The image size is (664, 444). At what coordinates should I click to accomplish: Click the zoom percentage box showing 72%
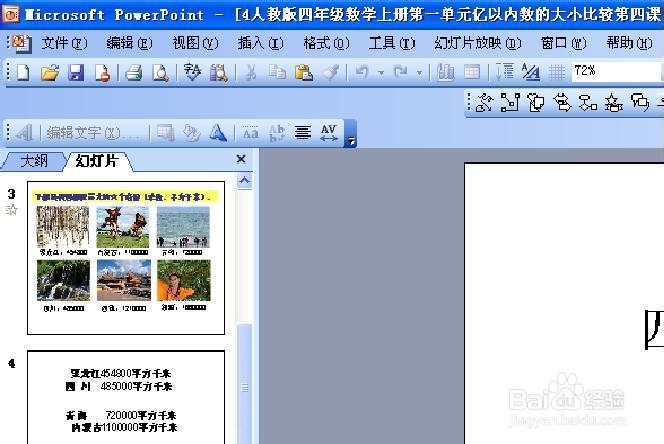click(x=616, y=72)
